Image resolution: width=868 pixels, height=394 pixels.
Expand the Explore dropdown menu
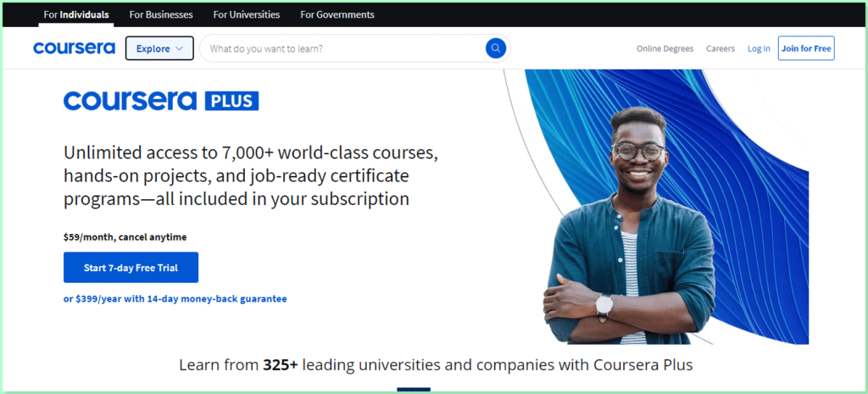pos(159,48)
